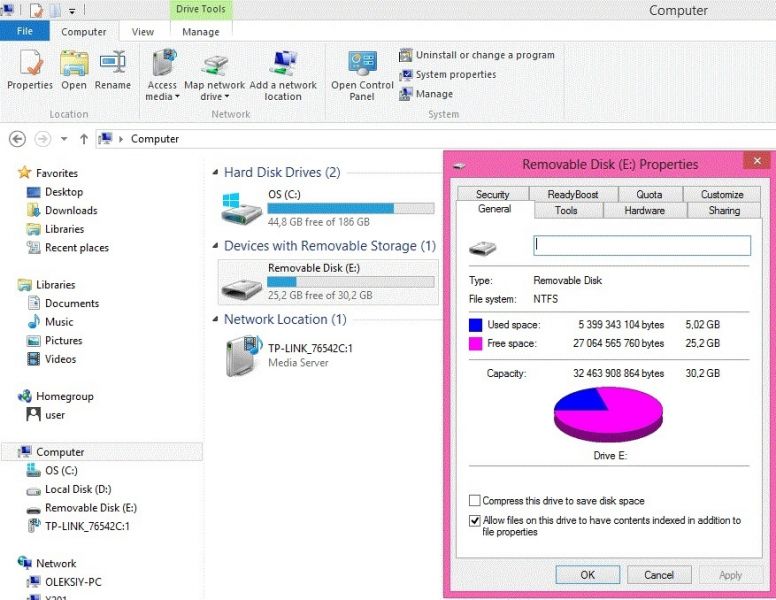The width and height of the screenshot is (776, 600).
Task: Collapse the Network Location group
Action: pos(216,320)
